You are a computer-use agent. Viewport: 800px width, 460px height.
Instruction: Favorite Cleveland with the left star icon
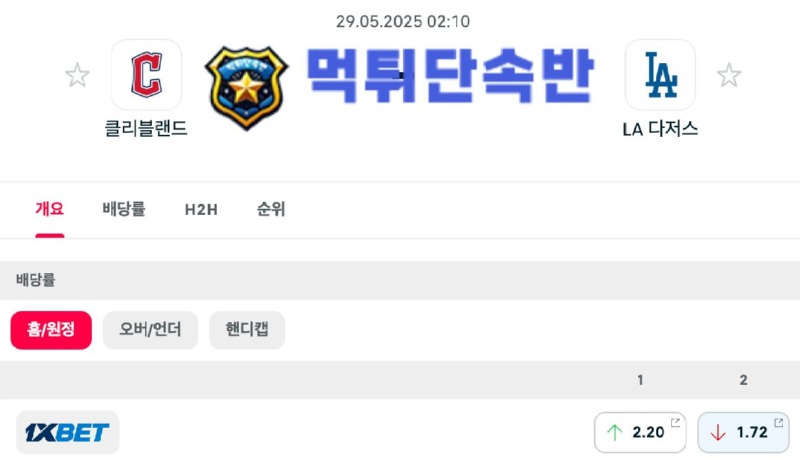[x=78, y=75]
